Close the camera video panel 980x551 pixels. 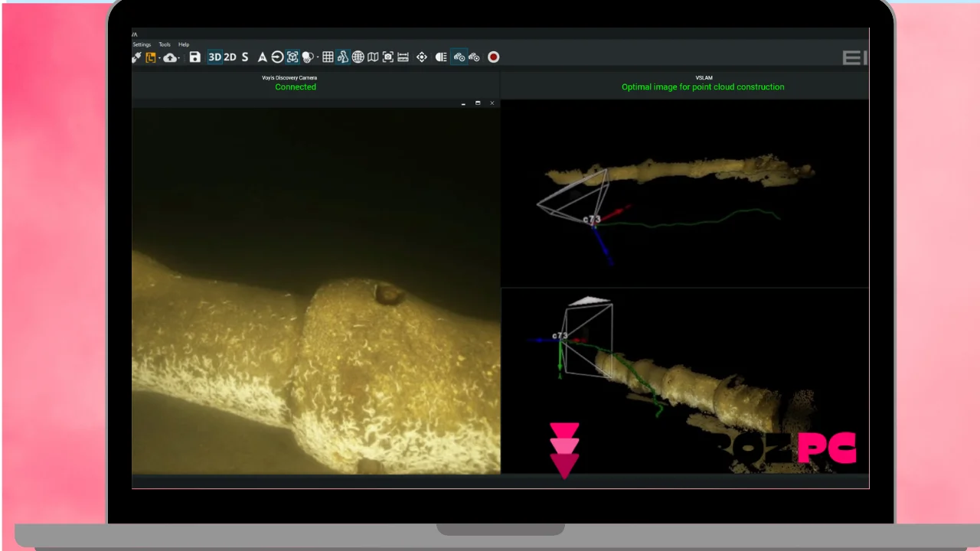492,103
